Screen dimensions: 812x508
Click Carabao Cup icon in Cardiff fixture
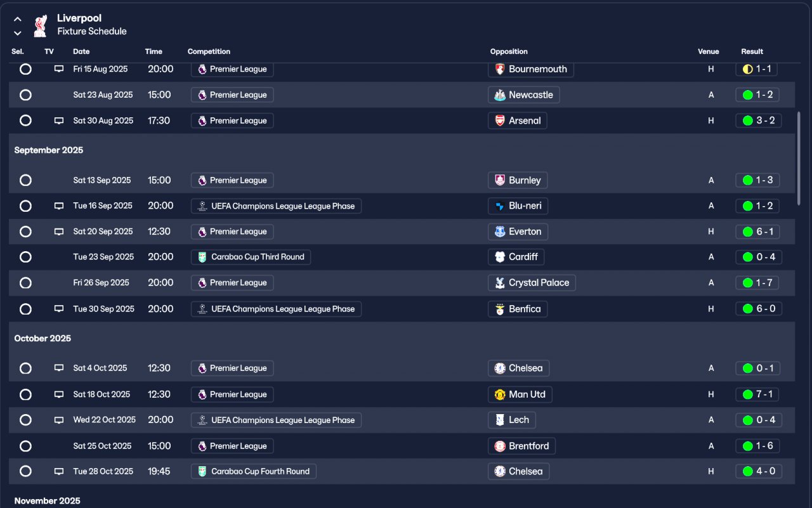(x=202, y=257)
